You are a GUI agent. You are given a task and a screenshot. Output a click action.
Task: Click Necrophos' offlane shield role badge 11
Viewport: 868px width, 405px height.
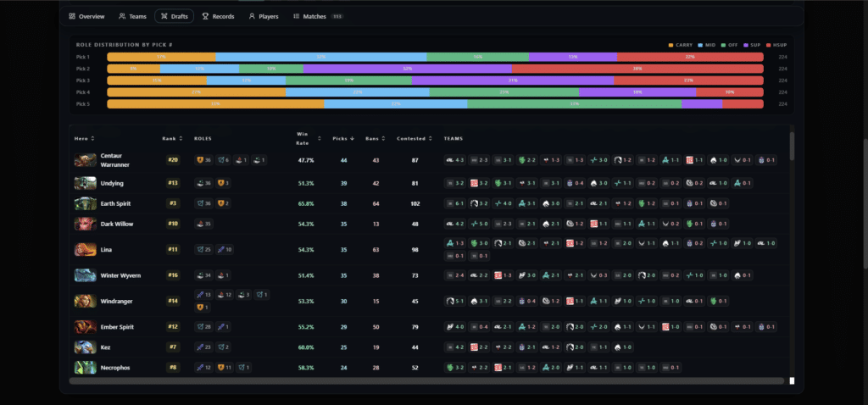pyautogui.click(x=224, y=368)
